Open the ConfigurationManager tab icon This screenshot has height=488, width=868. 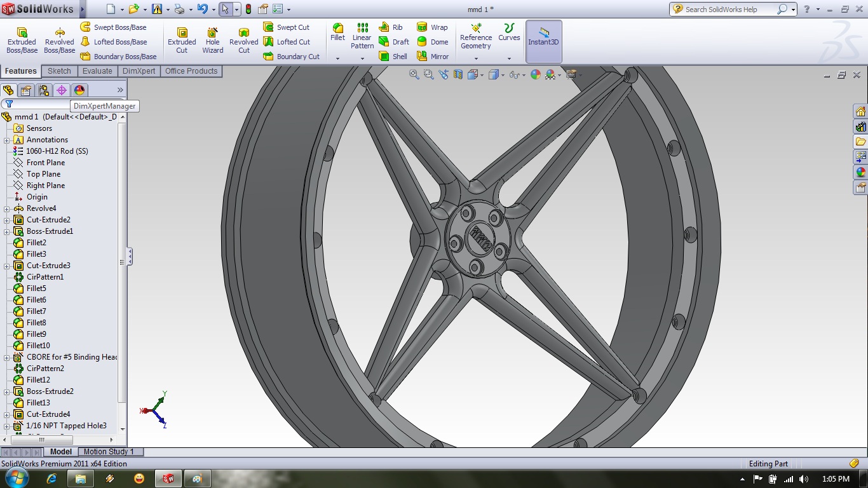click(43, 90)
